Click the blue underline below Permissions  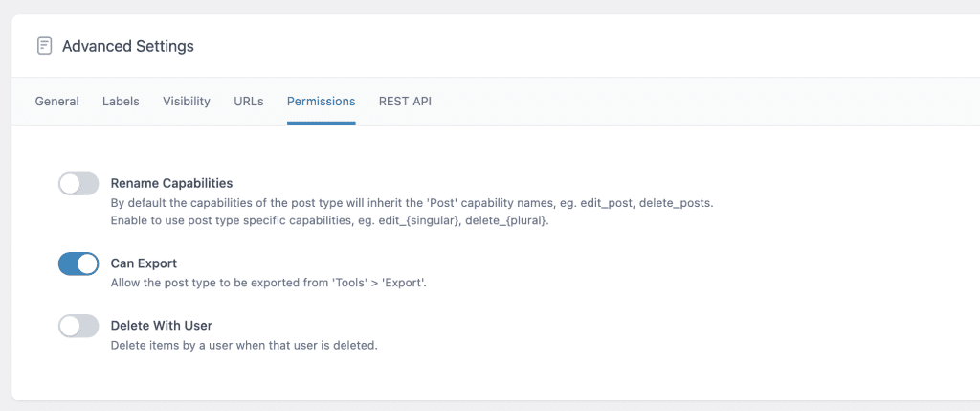(322, 123)
